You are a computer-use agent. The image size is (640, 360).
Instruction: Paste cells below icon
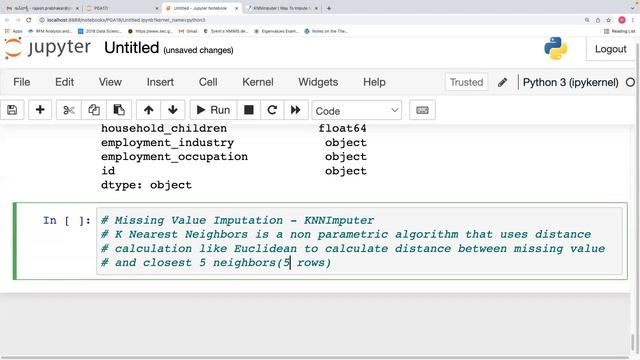[119, 110]
